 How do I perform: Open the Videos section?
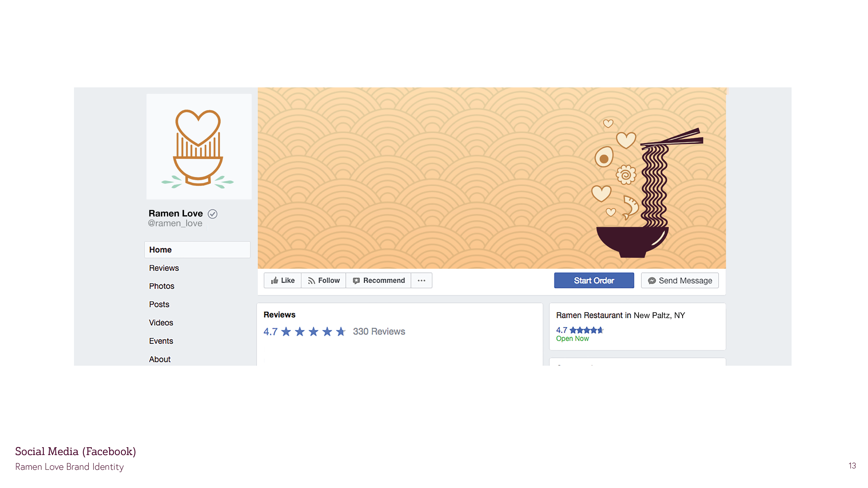click(x=161, y=322)
